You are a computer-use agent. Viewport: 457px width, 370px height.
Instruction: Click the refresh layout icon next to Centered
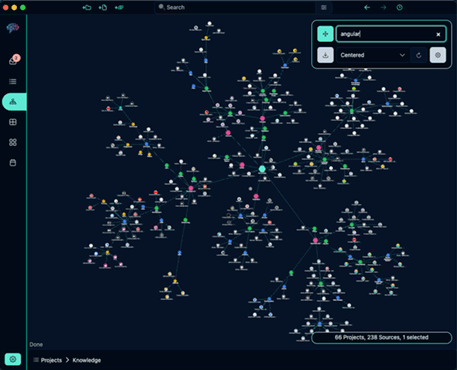point(419,55)
